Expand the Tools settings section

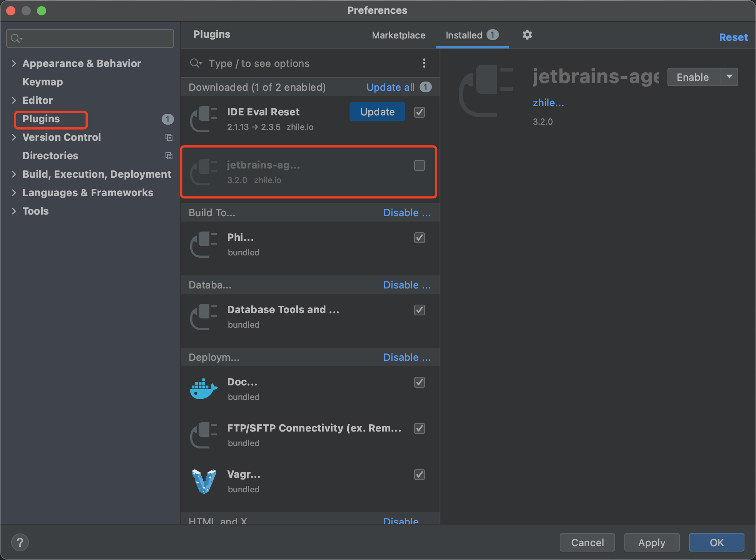coord(14,211)
